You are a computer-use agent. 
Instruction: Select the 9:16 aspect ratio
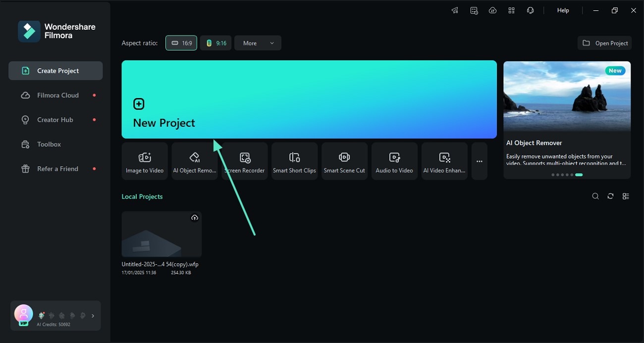[216, 43]
